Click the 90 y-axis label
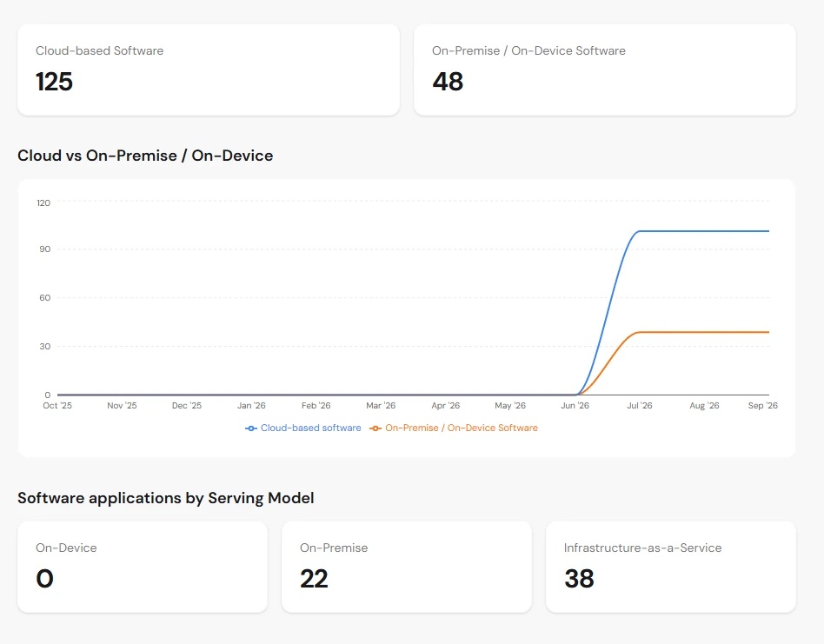Image resolution: width=824 pixels, height=644 pixels. click(44, 249)
